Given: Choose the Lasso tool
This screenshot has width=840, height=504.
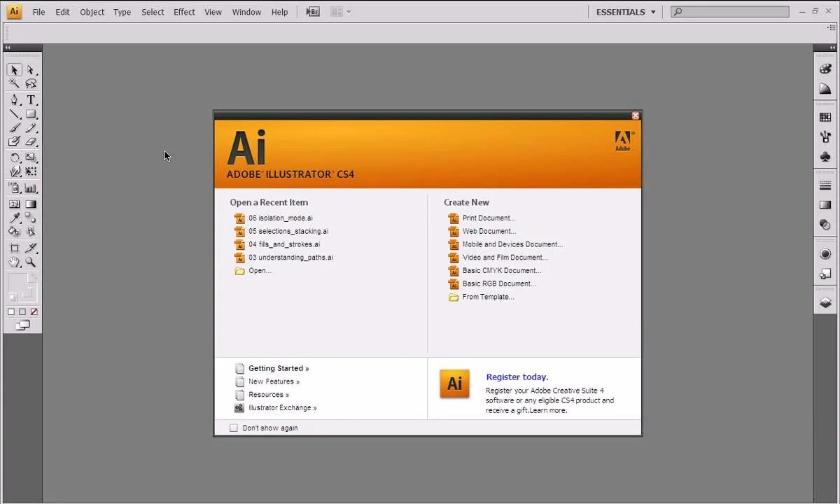Looking at the screenshot, I should 31,83.
